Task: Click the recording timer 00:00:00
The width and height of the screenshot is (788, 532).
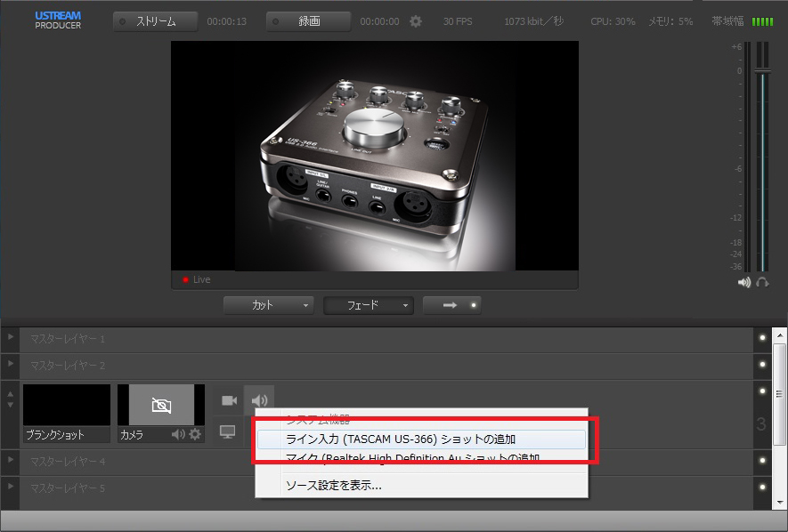Action: [x=379, y=21]
